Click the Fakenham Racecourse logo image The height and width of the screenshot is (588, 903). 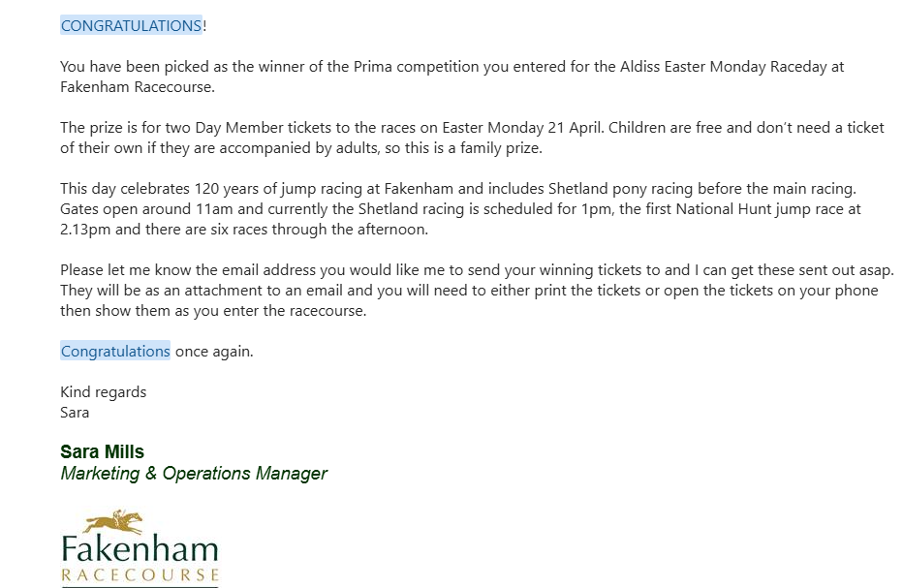[x=140, y=547]
